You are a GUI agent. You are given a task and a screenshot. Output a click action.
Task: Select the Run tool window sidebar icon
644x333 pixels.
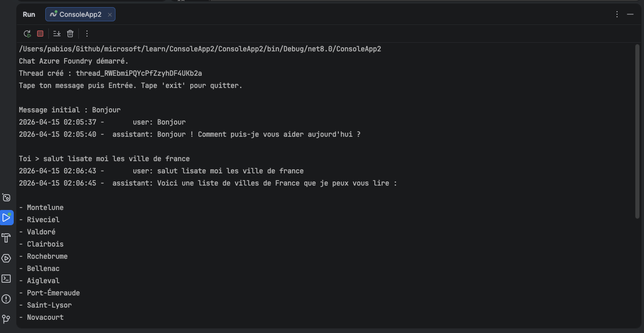coord(7,218)
